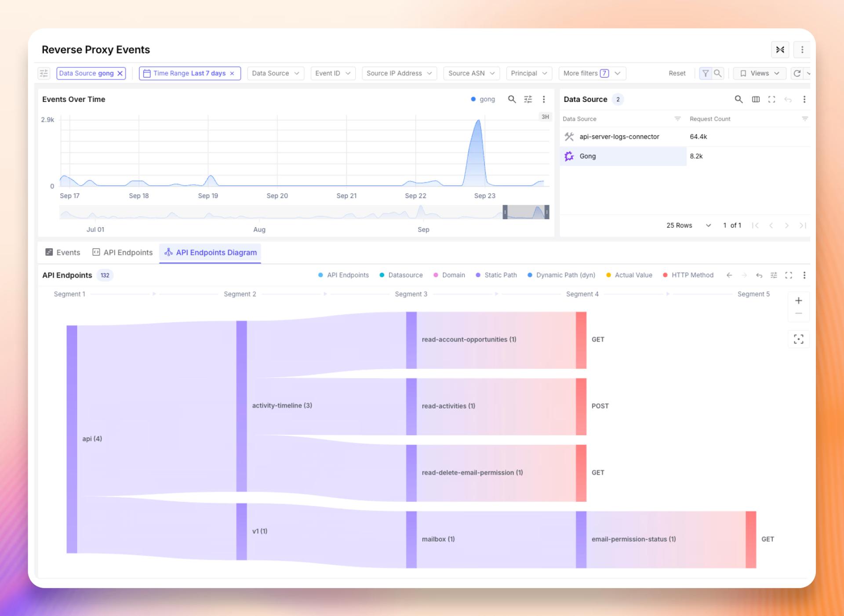Open the Request Count column filter icon
The image size is (844, 616).
tap(804, 119)
